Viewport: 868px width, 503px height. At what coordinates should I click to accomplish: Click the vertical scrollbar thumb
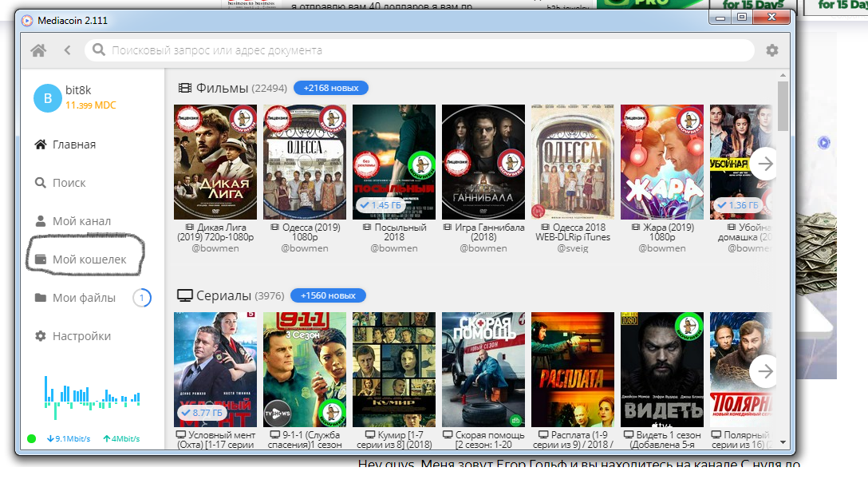pos(782,106)
